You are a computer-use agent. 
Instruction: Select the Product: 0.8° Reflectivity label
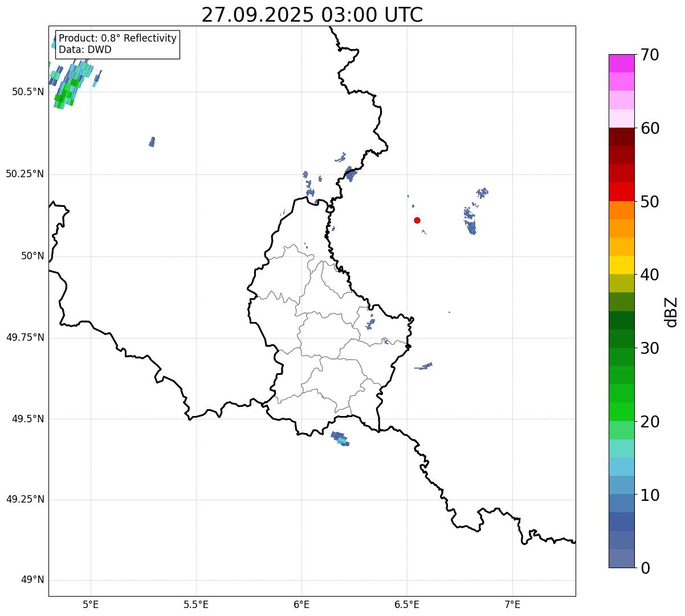[x=118, y=38]
